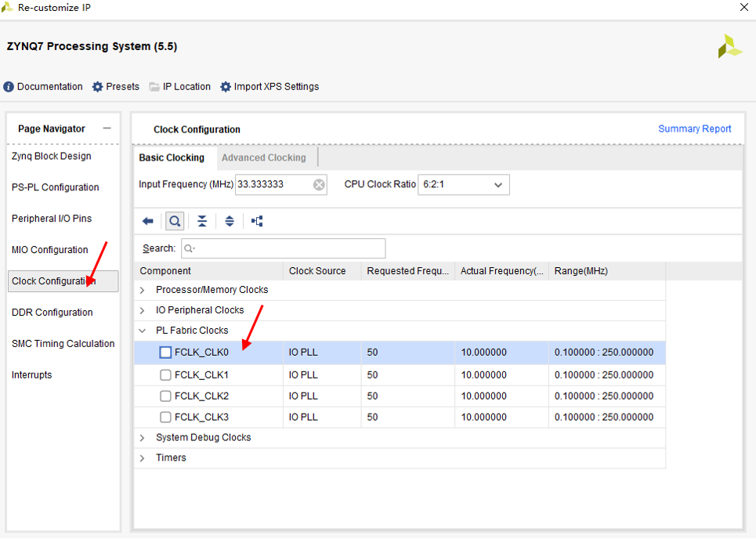
Task: Click the Requested Frequency column header
Action: [408, 271]
